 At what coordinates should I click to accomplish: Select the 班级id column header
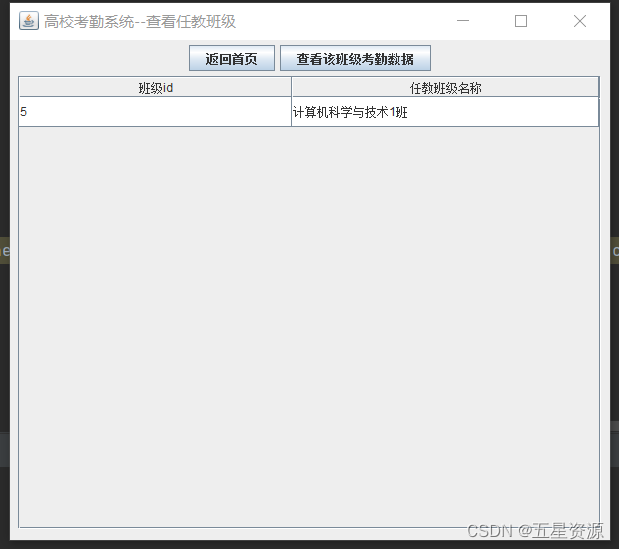155,88
